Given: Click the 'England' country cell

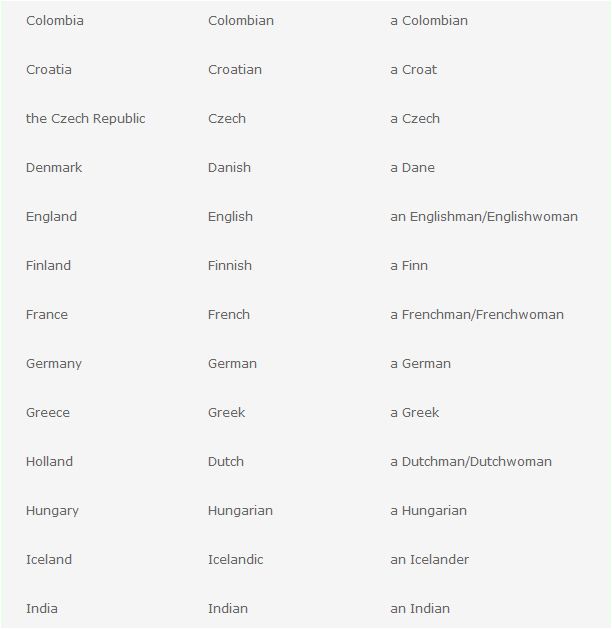Looking at the screenshot, I should [51, 217].
